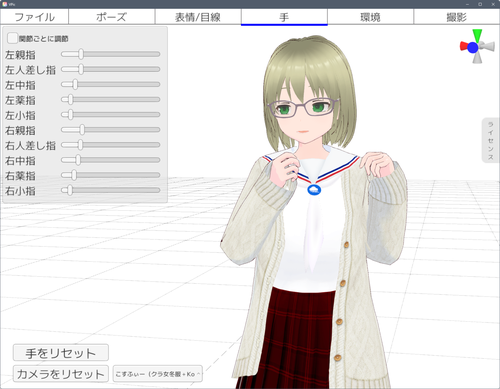Click the 手をリセット button
The height and width of the screenshot is (389, 500).
tap(61, 353)
